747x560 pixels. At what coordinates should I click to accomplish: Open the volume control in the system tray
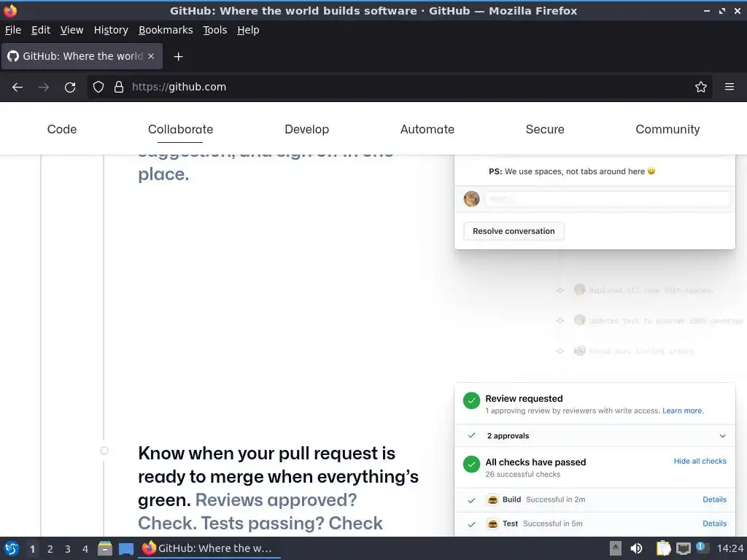tap(636, 548)
